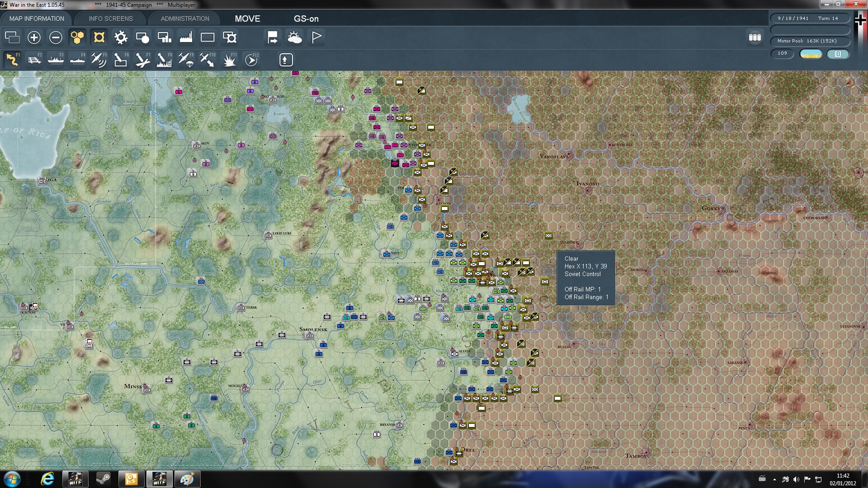868x488 pixels.
Task: Zoom out the map with minus icon
Action: pos(56,37)
